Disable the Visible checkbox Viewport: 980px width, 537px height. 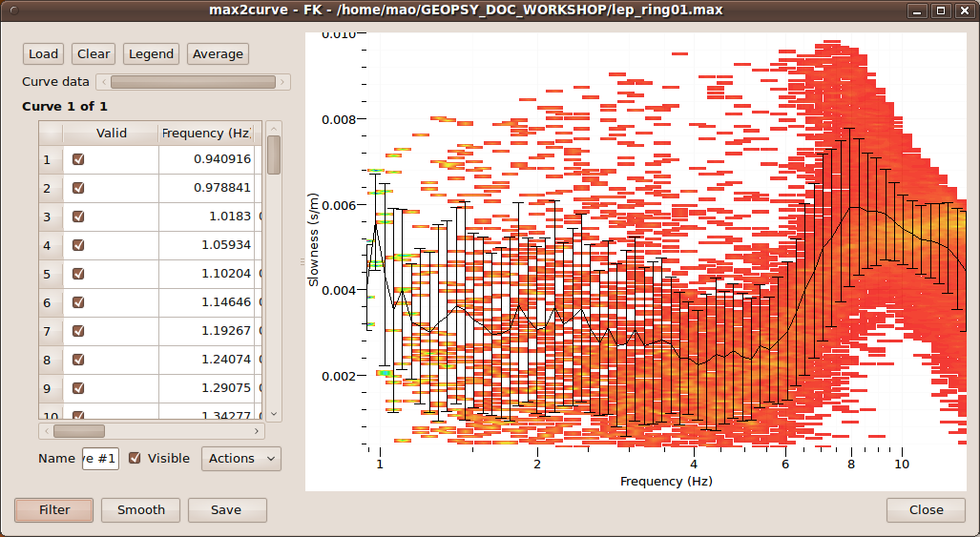(135, 458)
